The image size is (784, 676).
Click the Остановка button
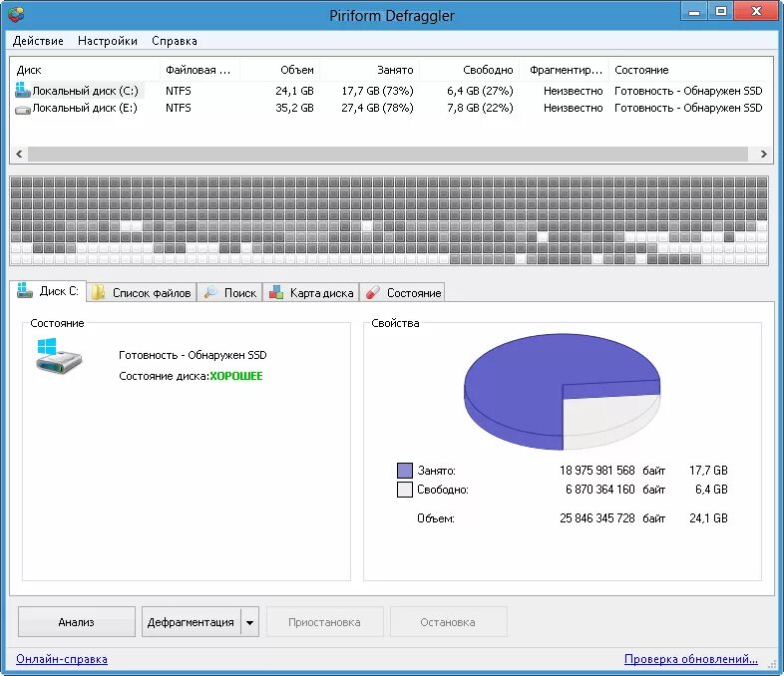pyautogui.click(x=448, y=622)
